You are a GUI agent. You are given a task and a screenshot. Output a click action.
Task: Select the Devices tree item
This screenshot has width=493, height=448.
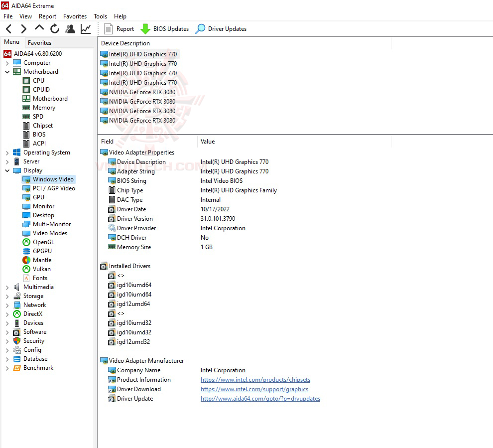33,323
